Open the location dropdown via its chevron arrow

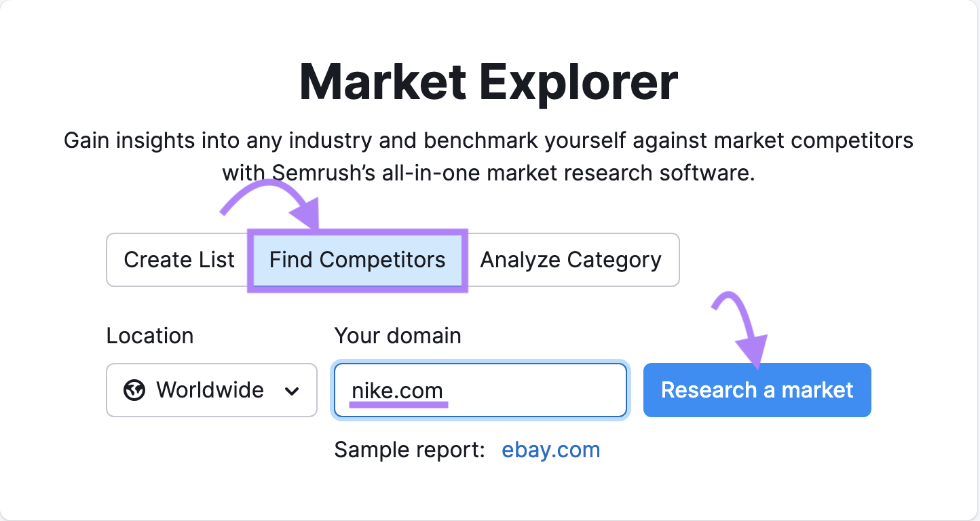(293, 390)
